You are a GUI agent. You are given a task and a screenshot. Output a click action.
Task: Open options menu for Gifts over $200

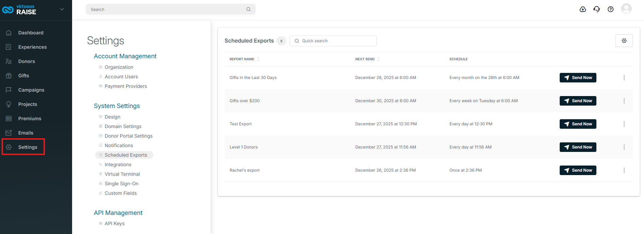point(624,101)
